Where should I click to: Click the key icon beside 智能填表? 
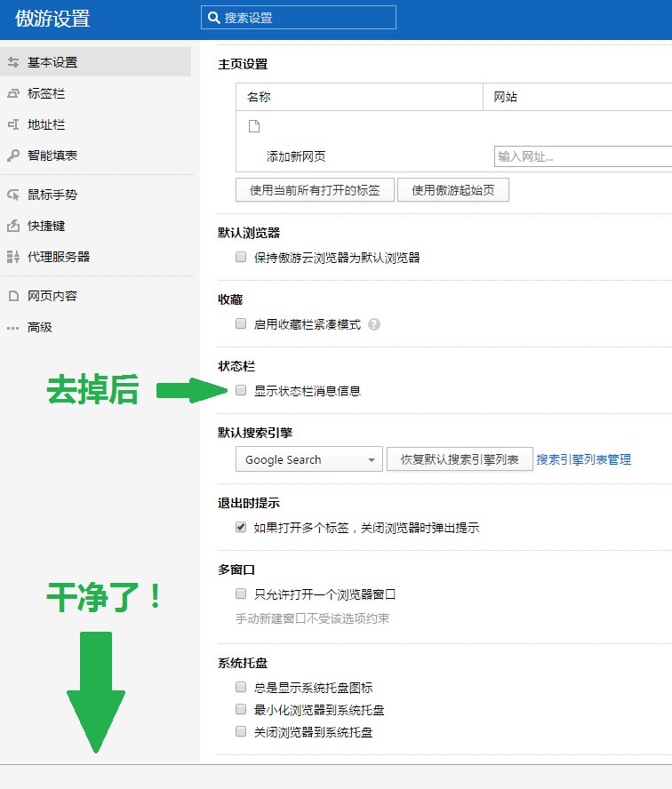tap(13, 155)
